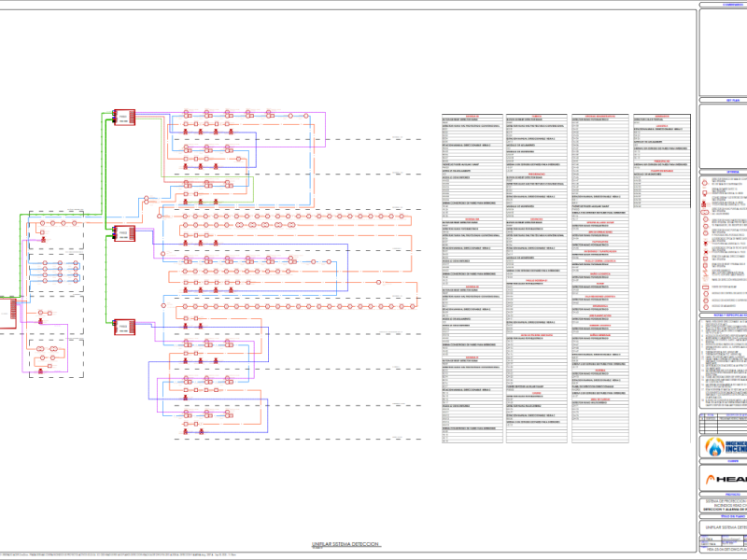
Task: Click the dashed box containing blue detector loops
Action: 56,273
